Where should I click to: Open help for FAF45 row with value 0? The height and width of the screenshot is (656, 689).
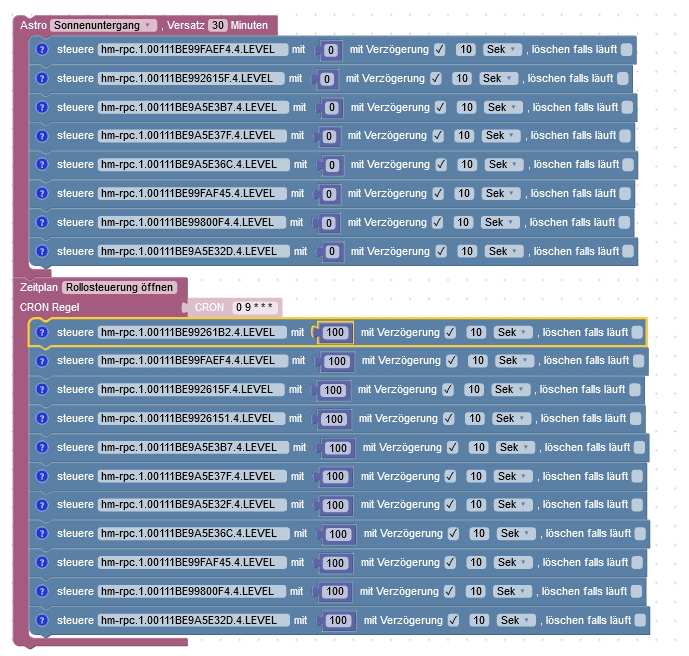click(42, 193)
